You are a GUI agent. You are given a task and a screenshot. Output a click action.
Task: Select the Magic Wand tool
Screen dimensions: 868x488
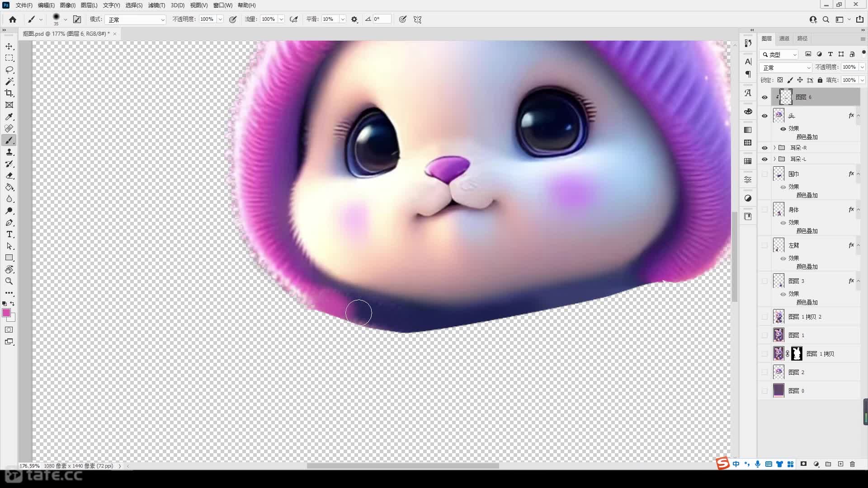click(x=9, y=81)
